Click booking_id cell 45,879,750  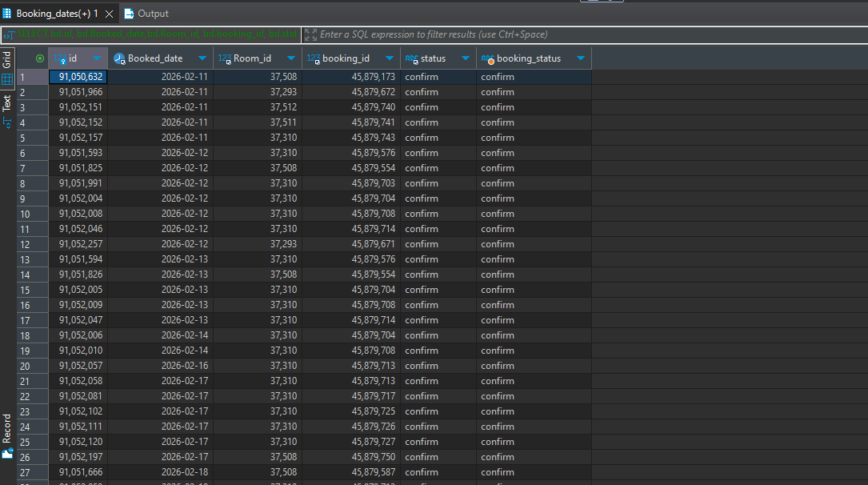(x=351, y=457)
